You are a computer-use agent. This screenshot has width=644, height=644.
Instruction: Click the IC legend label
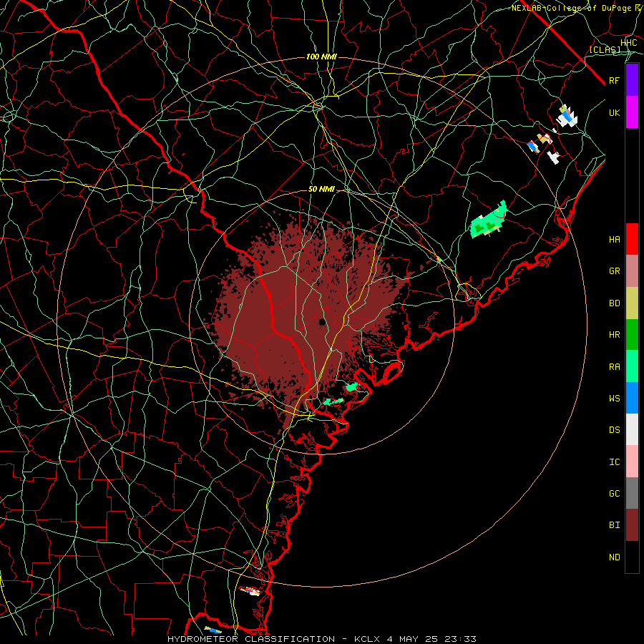coord(614,462)
